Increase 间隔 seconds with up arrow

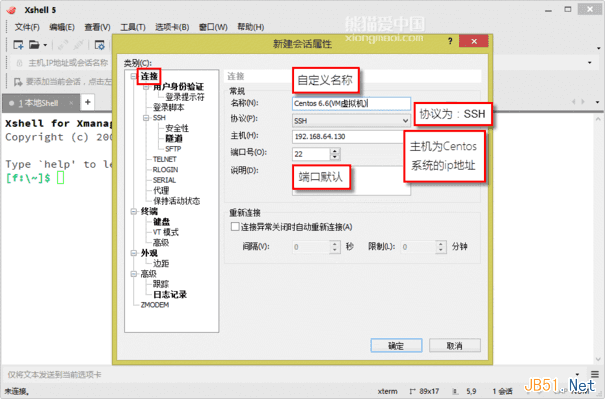335,244
